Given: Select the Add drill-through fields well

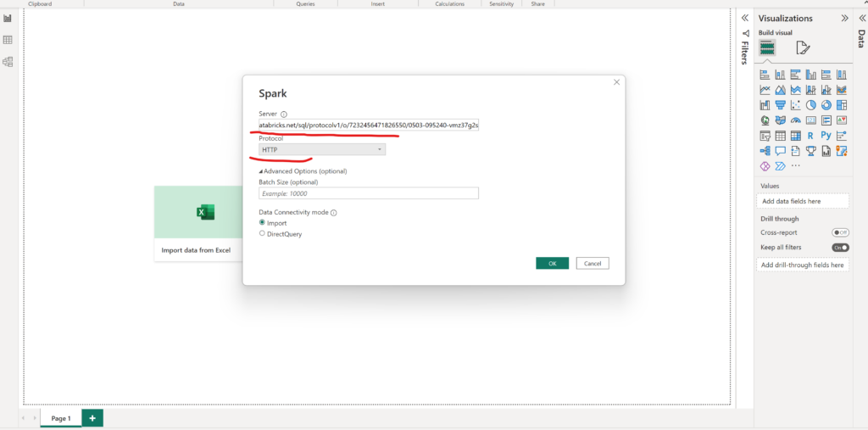Looking at the screenshot, I should pyautogui.click(x=802, y=265).
